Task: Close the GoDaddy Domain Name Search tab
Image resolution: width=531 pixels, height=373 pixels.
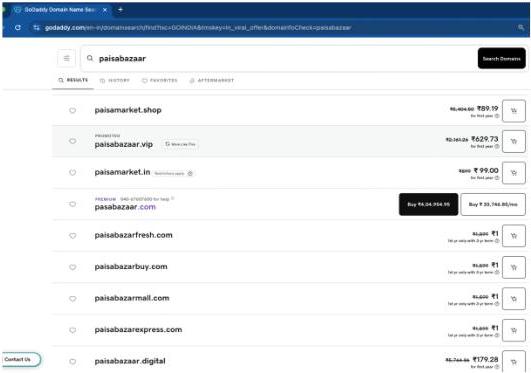Action: pyautogui.click(x=105, y=10)
